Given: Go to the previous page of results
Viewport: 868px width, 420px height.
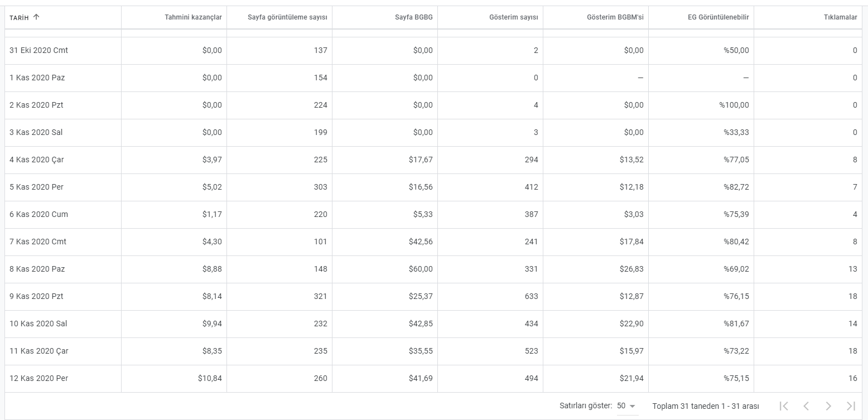Looking at the screenshot, I should point(806,406).
